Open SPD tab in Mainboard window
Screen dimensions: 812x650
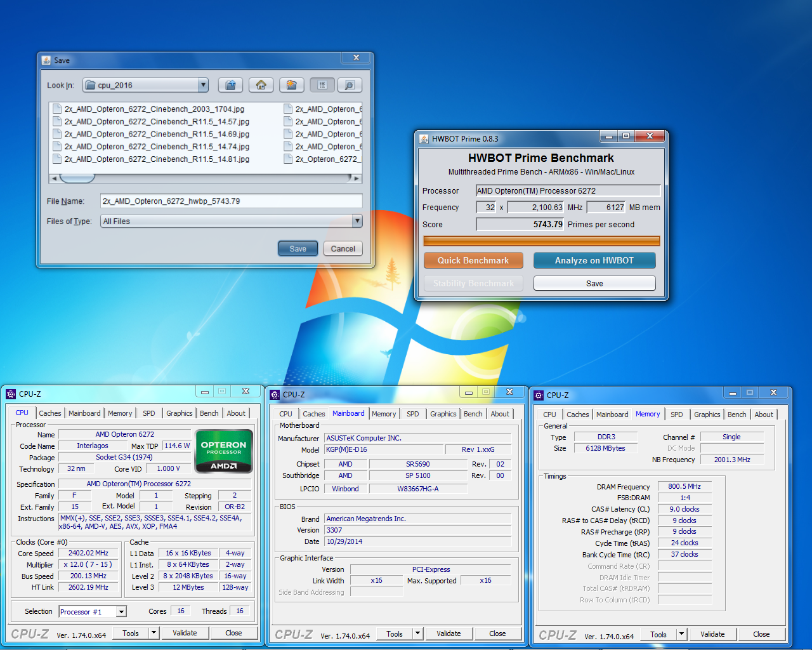click(x=413, y=414)
